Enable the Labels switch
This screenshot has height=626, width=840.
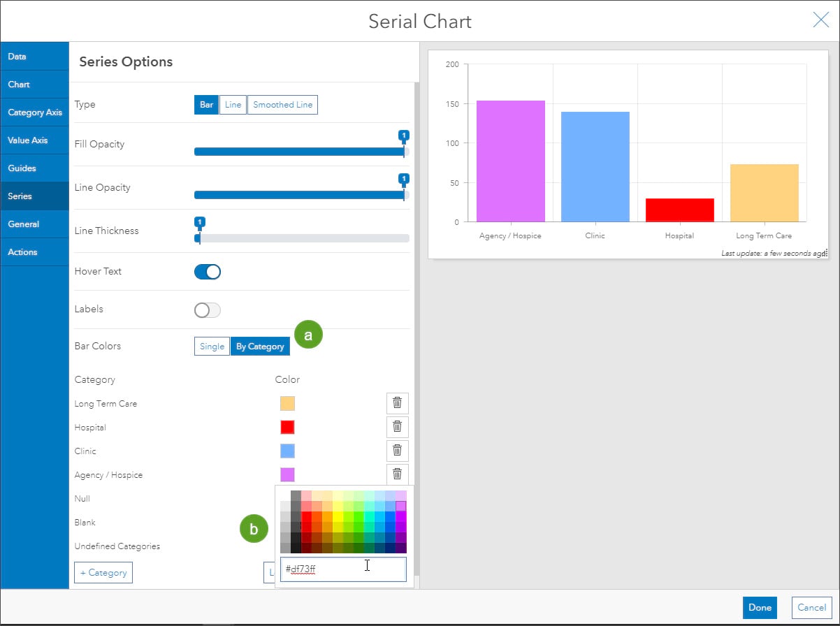208,310
